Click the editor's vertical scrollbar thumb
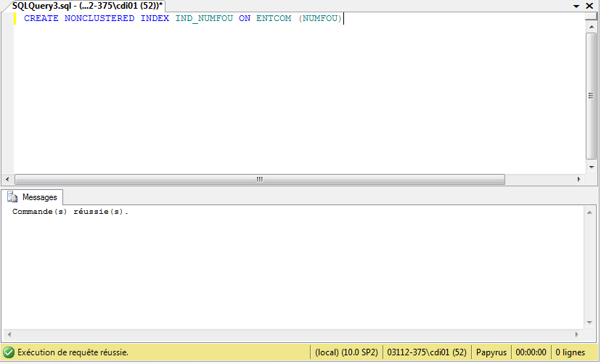The width and height of the screenshot is (601, 364). pos(592,94)
